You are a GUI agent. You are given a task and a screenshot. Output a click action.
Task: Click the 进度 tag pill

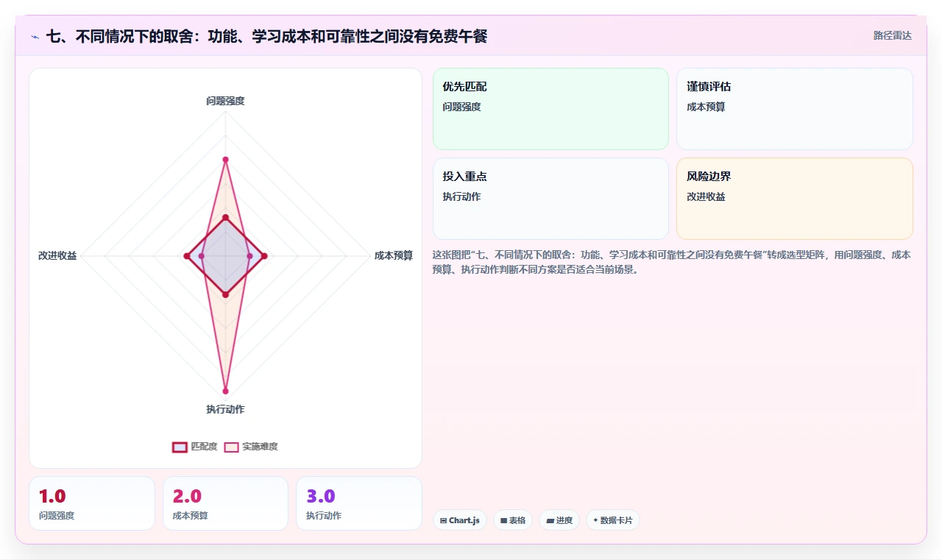(x=559, y=520)
